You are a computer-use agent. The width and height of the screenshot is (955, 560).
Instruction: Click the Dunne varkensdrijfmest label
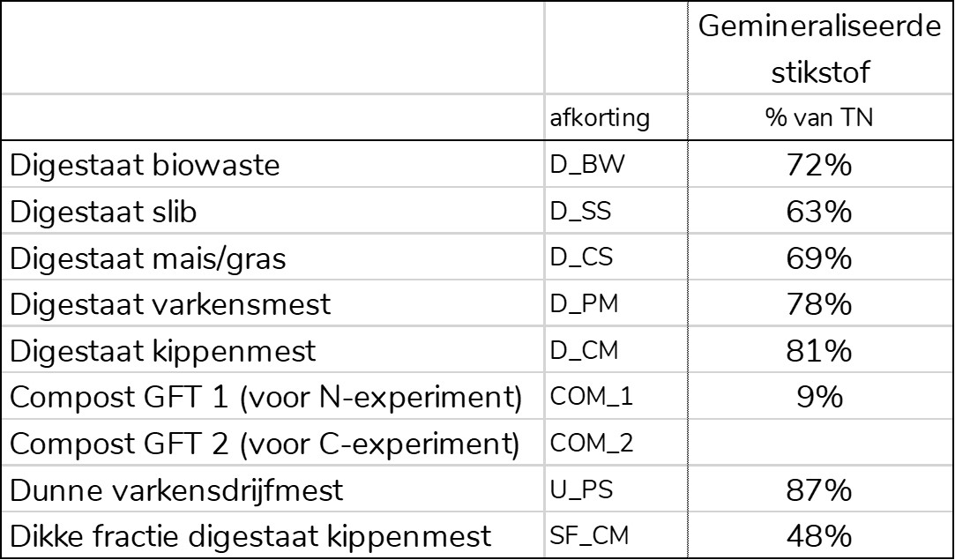(x=176, y=490)
